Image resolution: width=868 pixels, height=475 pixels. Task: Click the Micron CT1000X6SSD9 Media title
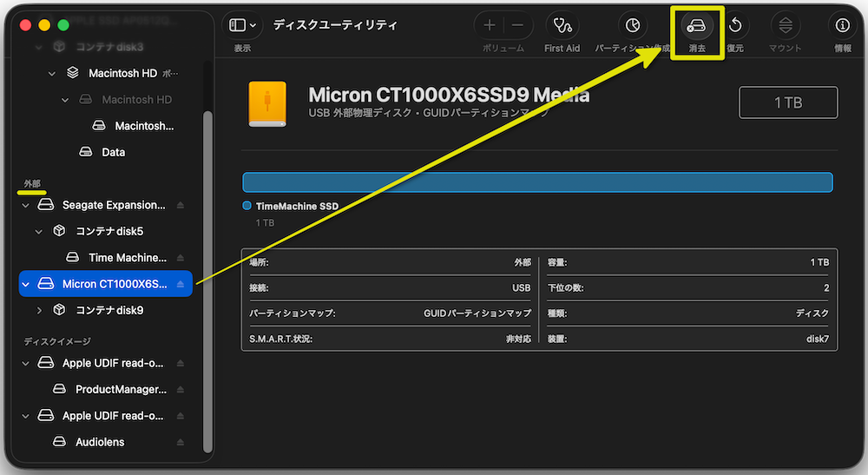point(449,96)
